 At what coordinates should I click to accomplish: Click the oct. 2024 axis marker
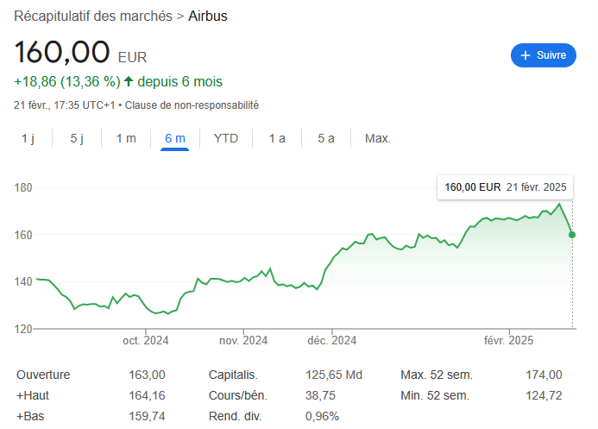pos(146,340)
